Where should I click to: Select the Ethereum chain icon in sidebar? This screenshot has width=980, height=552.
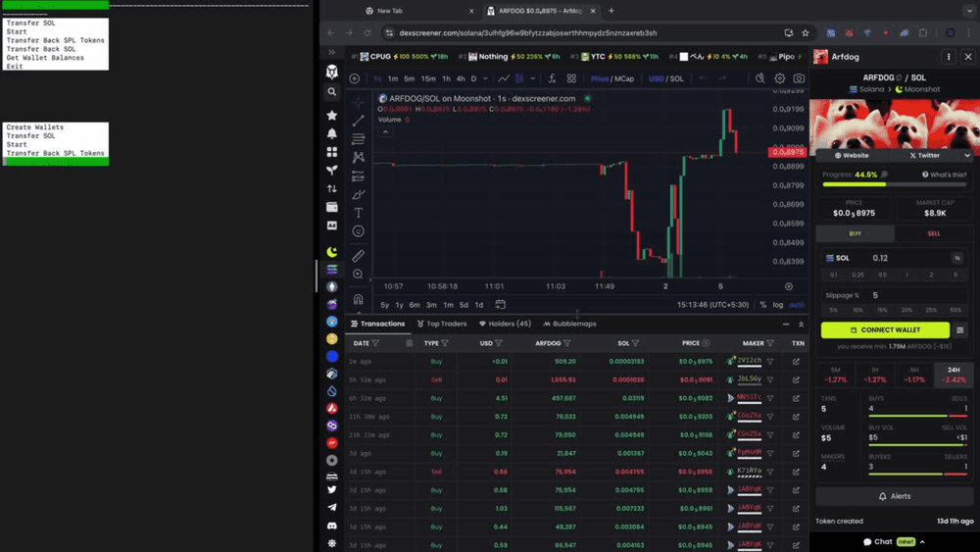(332, 287)
